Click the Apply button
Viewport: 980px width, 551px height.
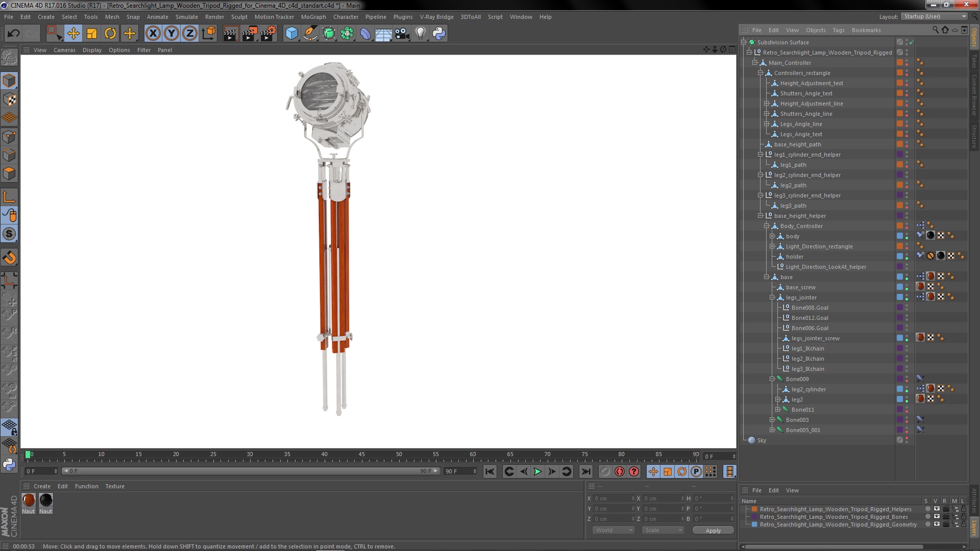click(713, 531)
